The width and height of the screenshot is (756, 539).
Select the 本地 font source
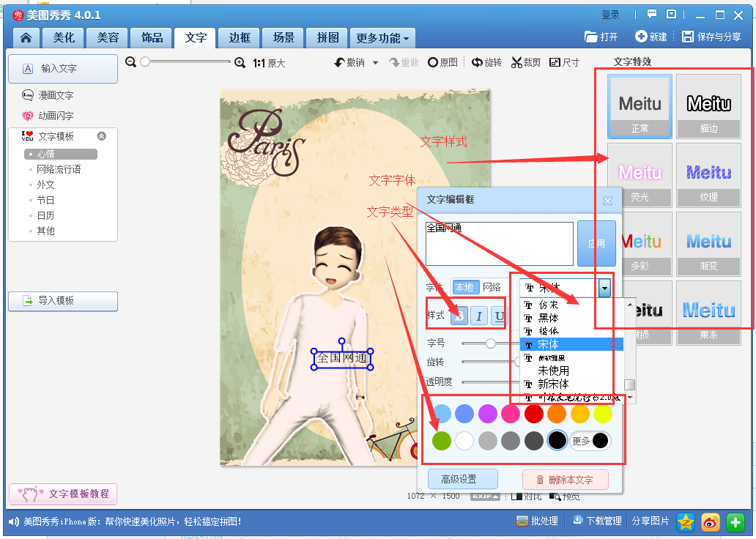click(x=464, y=287)
